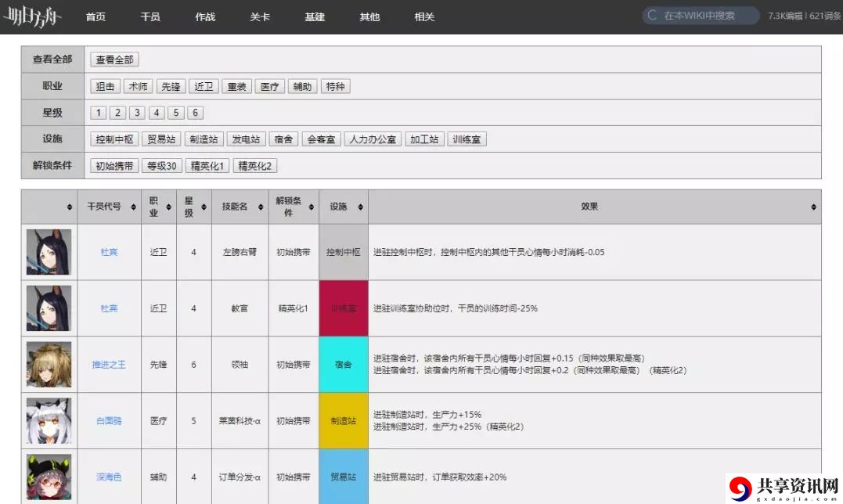Open the 相关 navigation menu
843x504 pixels.
(x=425, y=17)
